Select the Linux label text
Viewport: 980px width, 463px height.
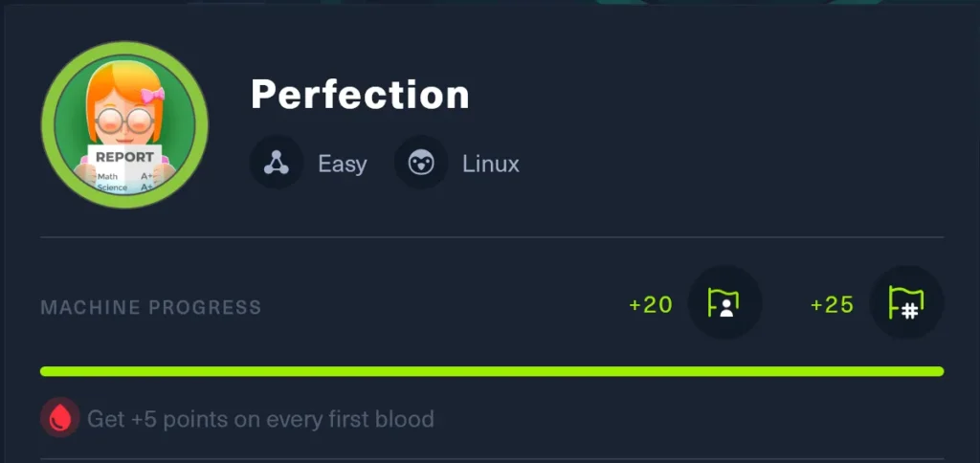491,164
